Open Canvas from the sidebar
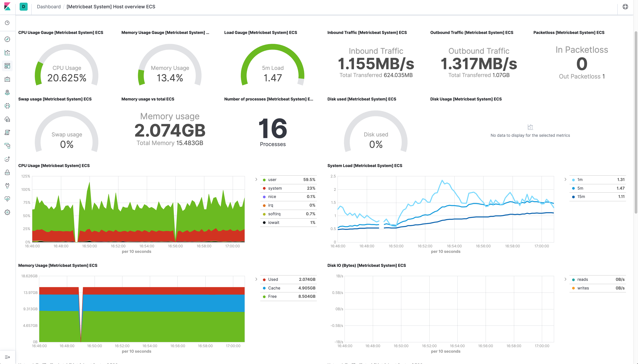The image size is (638, 364). coord(7,79)
